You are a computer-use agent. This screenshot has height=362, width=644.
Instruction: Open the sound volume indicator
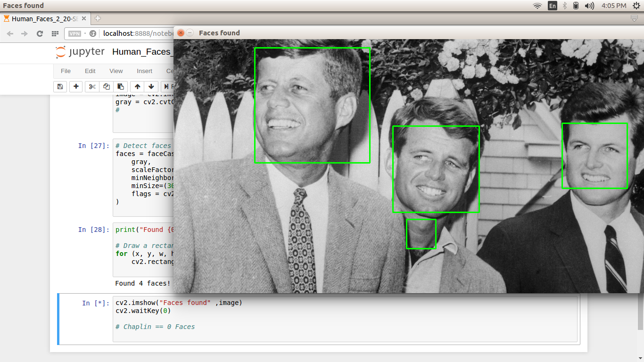(589, 6)
